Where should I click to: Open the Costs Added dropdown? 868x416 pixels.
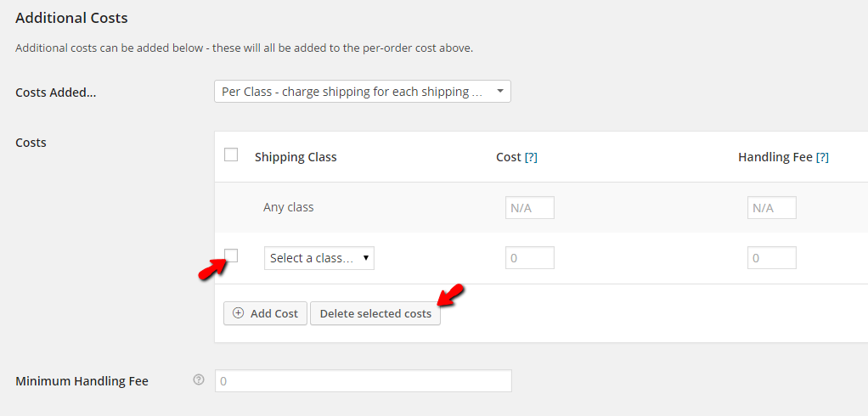tap(362, 92)
